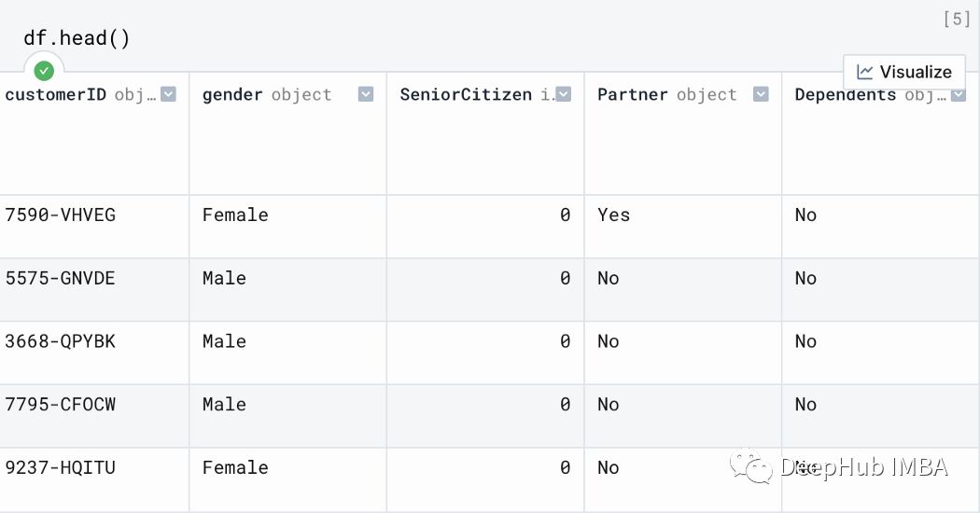Click the SeniorCitizen column header label
The height and width of the screenshot is (513, 980).
[x=466, y=94]
